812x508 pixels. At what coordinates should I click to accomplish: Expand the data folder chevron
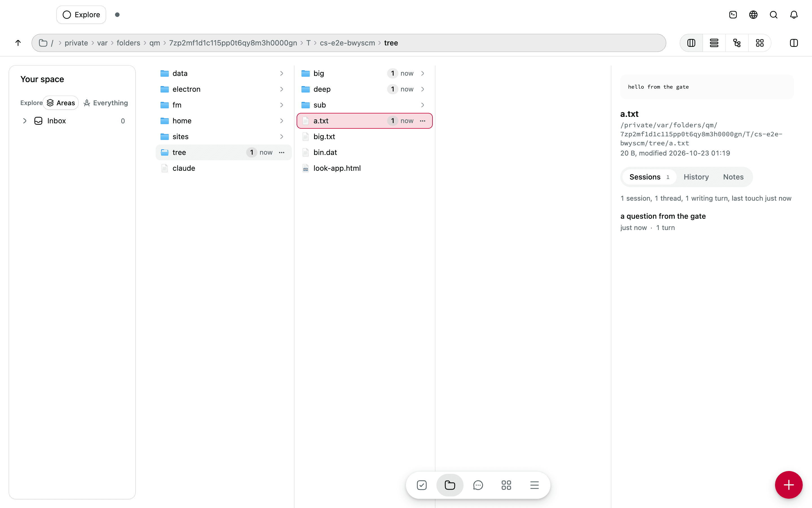281,73
